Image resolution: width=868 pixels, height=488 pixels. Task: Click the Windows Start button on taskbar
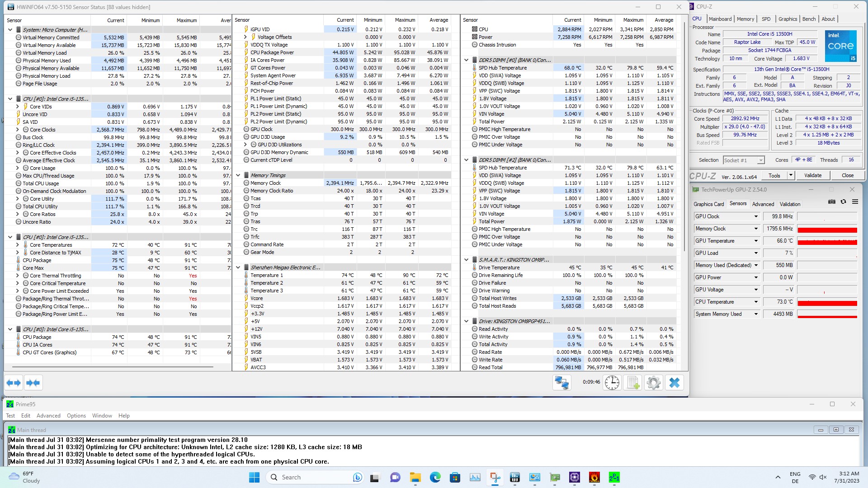(x=254, y=477)
